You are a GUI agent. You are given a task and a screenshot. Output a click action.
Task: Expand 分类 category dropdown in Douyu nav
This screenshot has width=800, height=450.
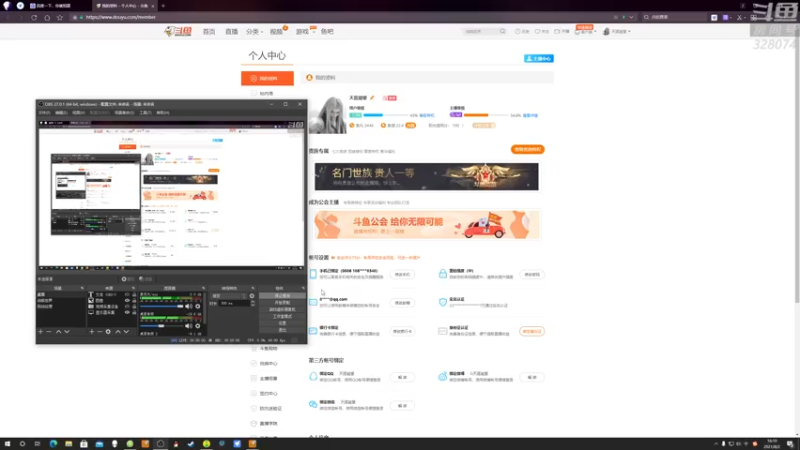click(255, 32)
